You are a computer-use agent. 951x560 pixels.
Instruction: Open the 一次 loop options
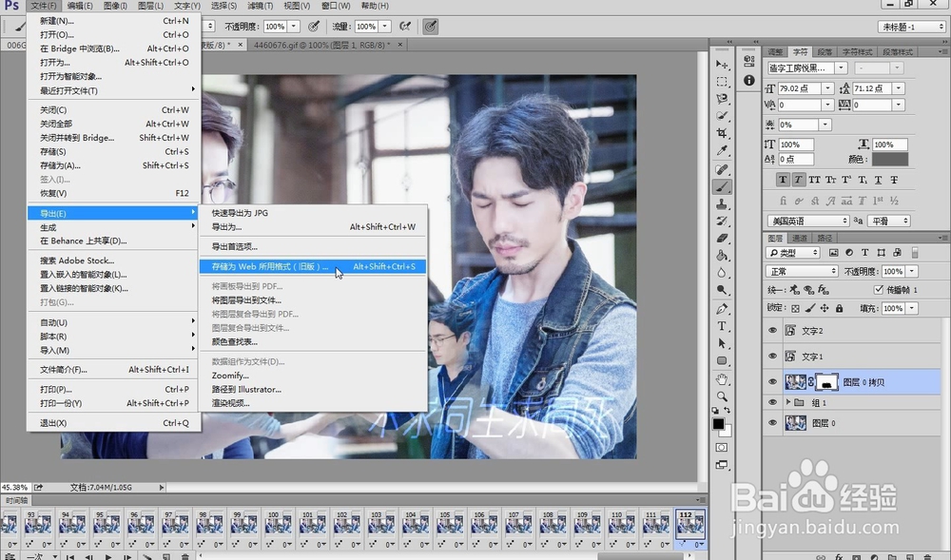point(43,556)
